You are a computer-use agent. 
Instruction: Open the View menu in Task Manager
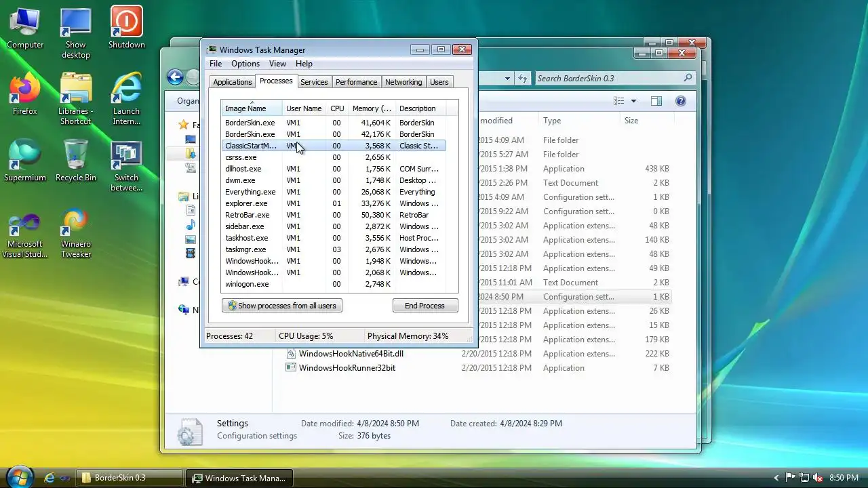tap(277, 64)
